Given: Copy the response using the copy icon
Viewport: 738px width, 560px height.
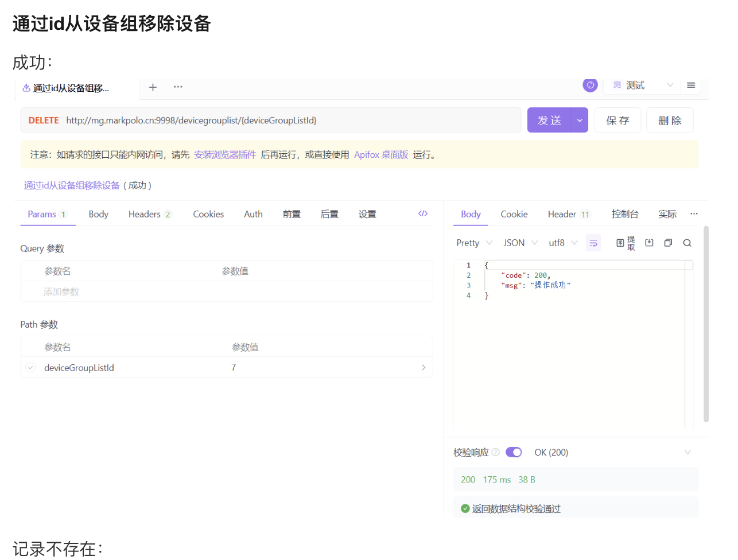Looking at the screenshot, I should point(668,243).
